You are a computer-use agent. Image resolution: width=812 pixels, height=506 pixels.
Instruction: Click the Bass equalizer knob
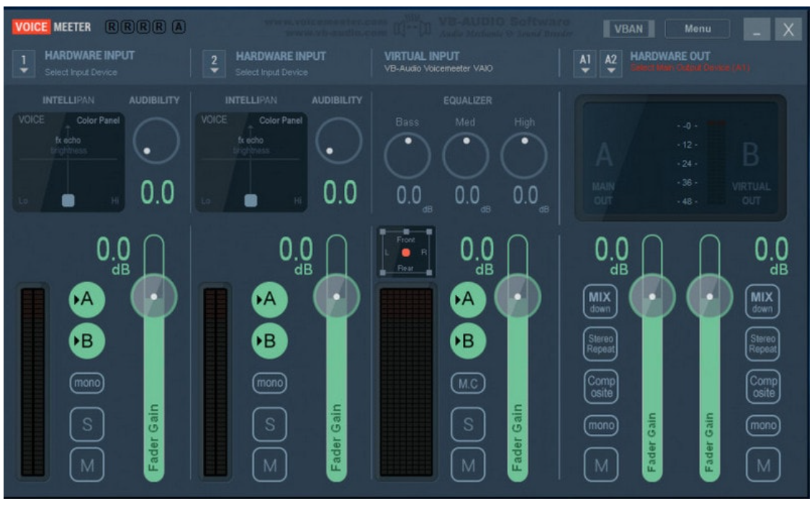tap(408, 155)
